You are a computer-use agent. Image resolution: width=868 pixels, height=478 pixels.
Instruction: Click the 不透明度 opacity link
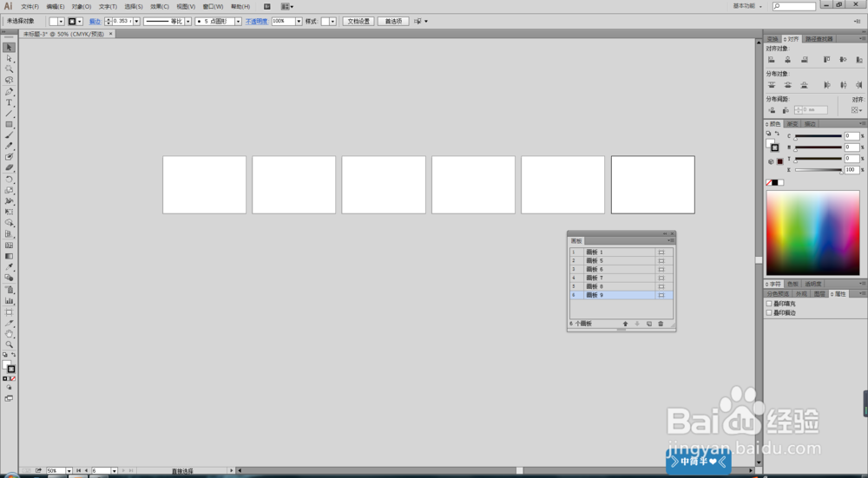point(256,22)
